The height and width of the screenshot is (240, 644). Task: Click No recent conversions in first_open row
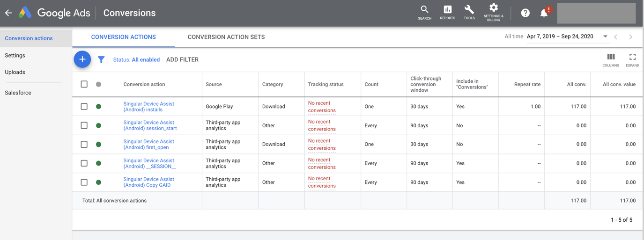322,145
